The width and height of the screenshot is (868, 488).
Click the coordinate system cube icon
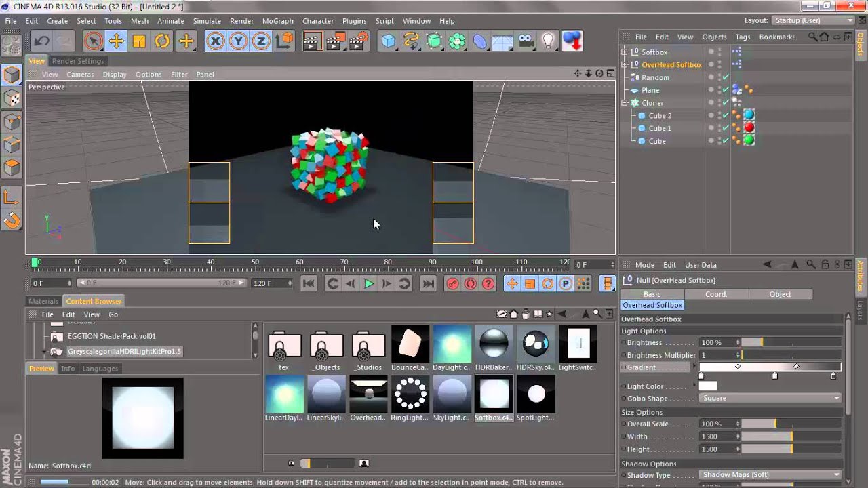point(285,41)
